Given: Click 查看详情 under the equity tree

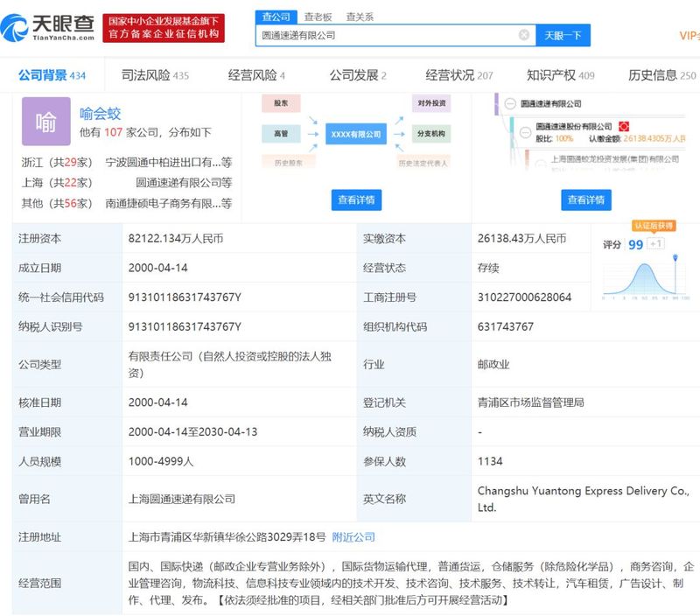Looking at the screenshot, I should pos(585,199).
